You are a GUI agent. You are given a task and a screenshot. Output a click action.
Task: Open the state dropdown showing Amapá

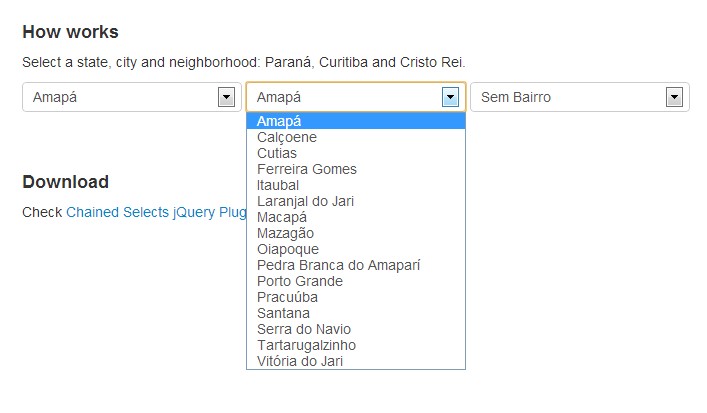[x=131, y=97]
